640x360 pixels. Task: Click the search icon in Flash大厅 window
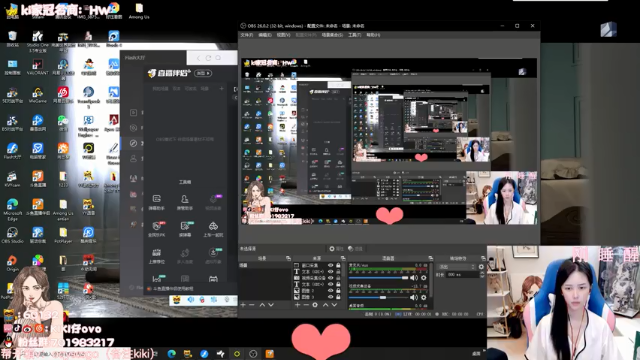218,58
